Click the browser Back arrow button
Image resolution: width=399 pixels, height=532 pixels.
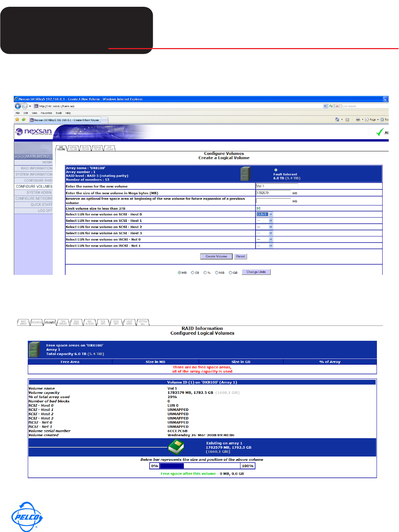coord(18,106)
